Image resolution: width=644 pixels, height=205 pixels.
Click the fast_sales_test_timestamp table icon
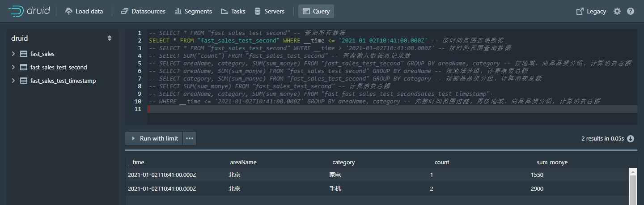click(x=24, y=81)
